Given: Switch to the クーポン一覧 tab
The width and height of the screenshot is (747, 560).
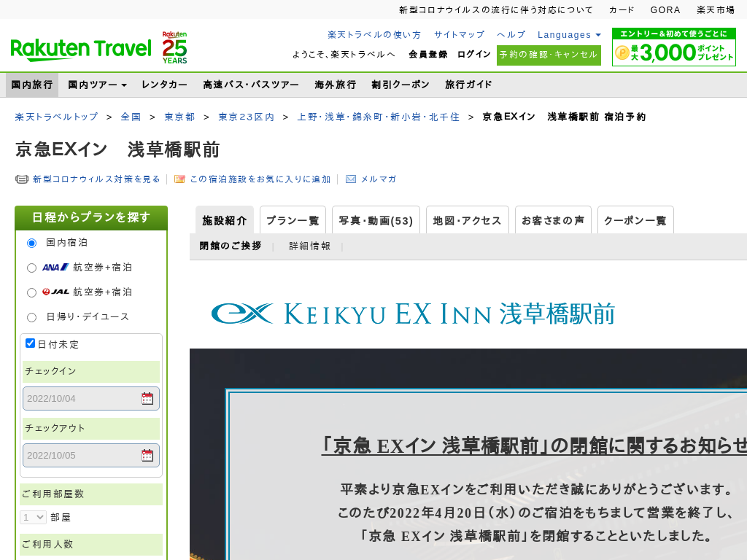Looking at the screenshot, I should [x=635, y=220].
